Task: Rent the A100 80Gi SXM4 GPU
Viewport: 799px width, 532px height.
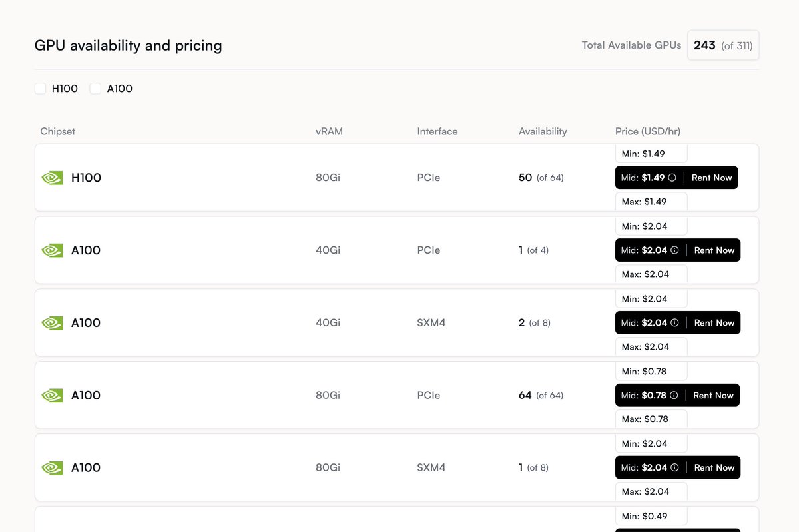Action: coord(714,468)
